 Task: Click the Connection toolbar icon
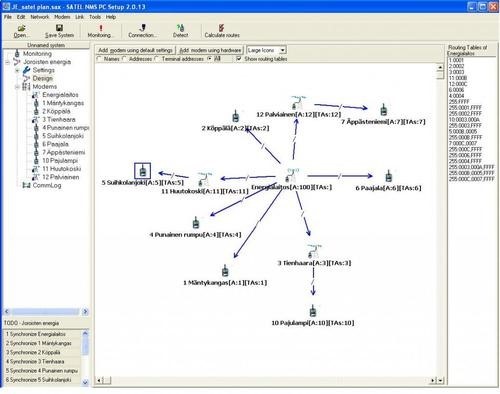[x=142, y=28]
